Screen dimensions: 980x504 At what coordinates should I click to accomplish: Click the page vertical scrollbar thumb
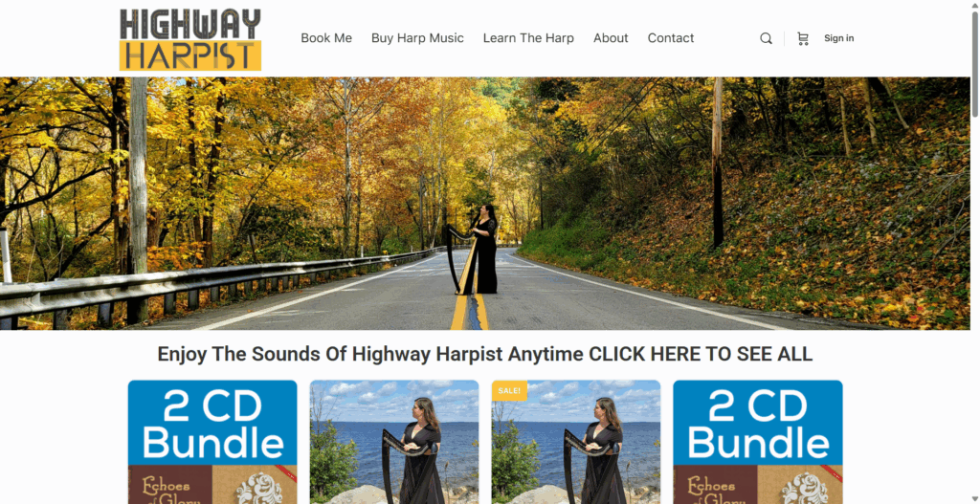pyautogui.click(x=975, y=60)
